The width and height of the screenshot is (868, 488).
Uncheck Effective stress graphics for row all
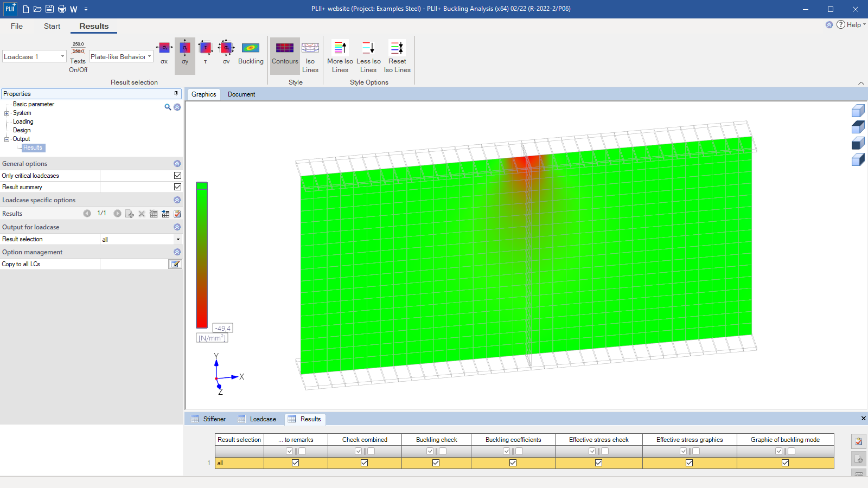[x=689, y=463]
